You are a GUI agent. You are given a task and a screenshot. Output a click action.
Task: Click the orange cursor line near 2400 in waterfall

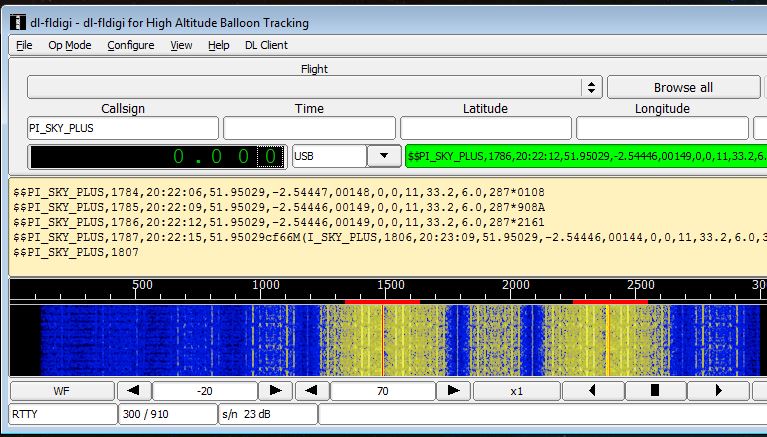pyautogui.click(x=608, y=340)
